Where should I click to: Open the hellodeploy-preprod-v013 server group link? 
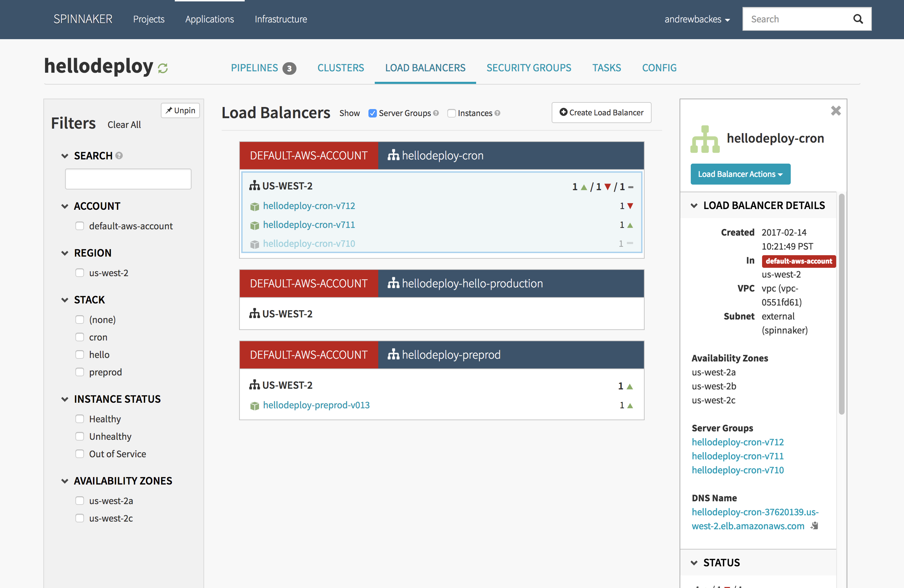click(316, 405)
